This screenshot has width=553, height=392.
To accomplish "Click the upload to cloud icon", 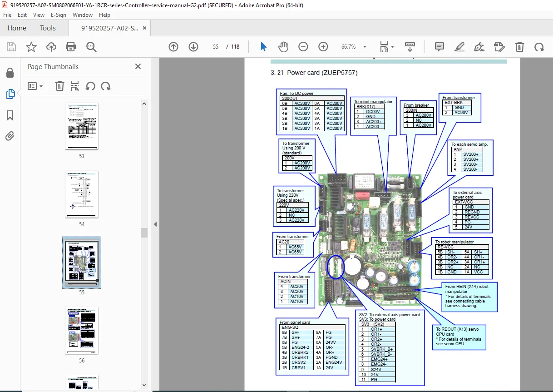I will (51, 47).
